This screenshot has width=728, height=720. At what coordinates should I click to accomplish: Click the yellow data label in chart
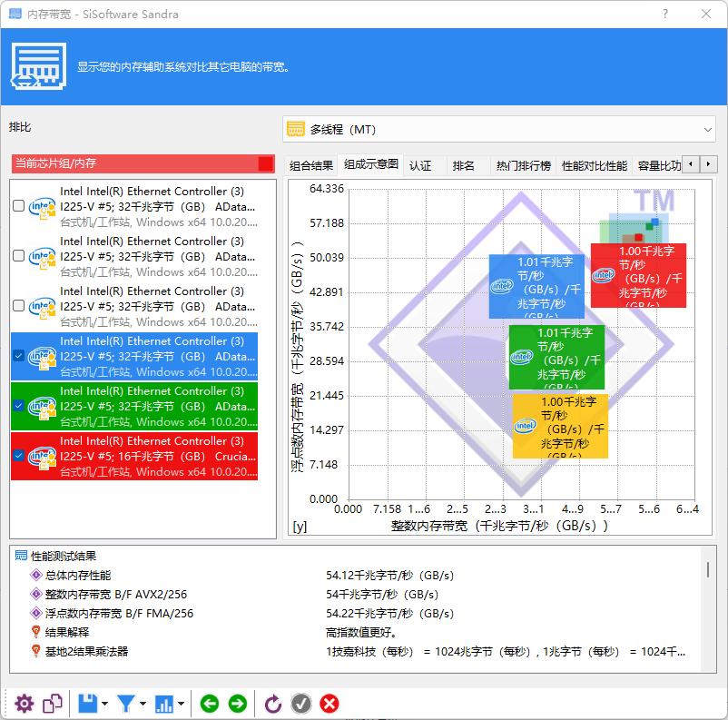click(560, 426)
